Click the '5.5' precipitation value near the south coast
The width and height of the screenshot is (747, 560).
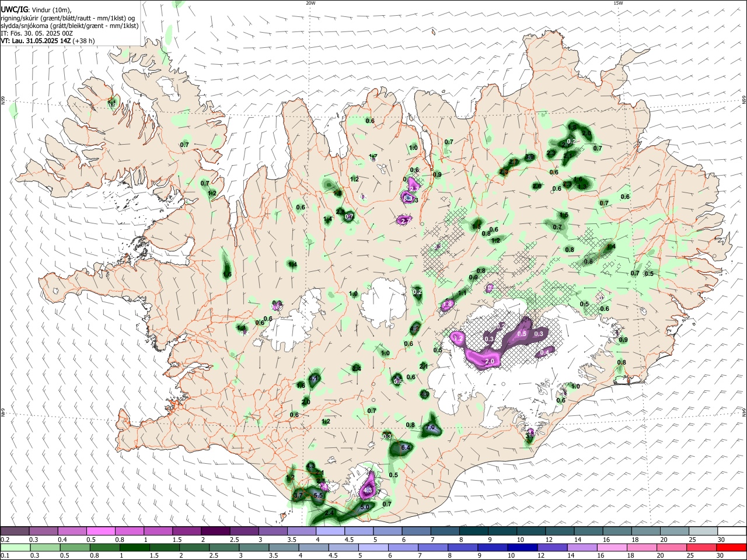(318, 495)
